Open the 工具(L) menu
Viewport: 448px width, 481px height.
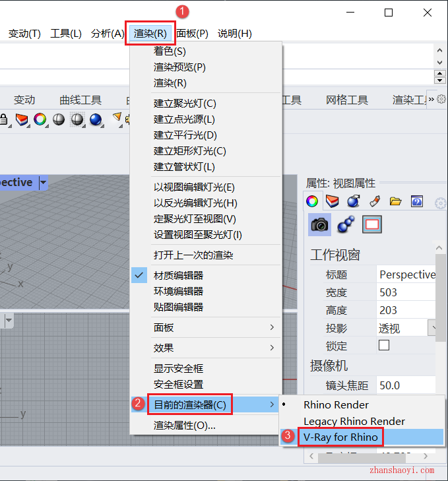click(x=66, y=33)
